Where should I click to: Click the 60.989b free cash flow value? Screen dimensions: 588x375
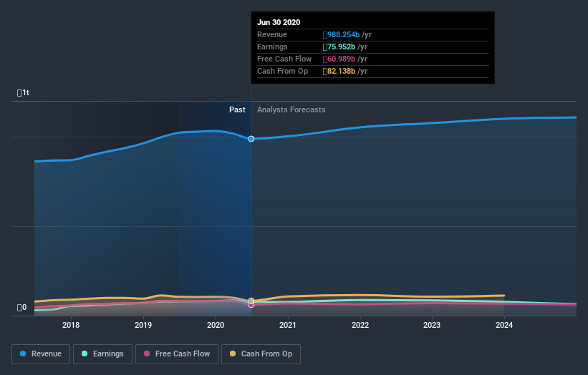point(339,59)
